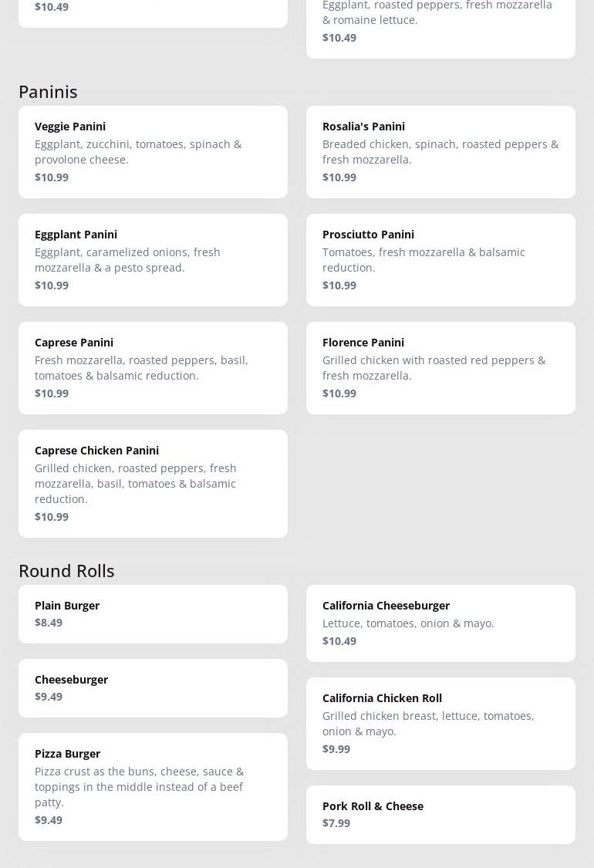Select Rosalia's Panini card
Screen dimensions: 594x868
pyautogui.click(x=440, y=151)
